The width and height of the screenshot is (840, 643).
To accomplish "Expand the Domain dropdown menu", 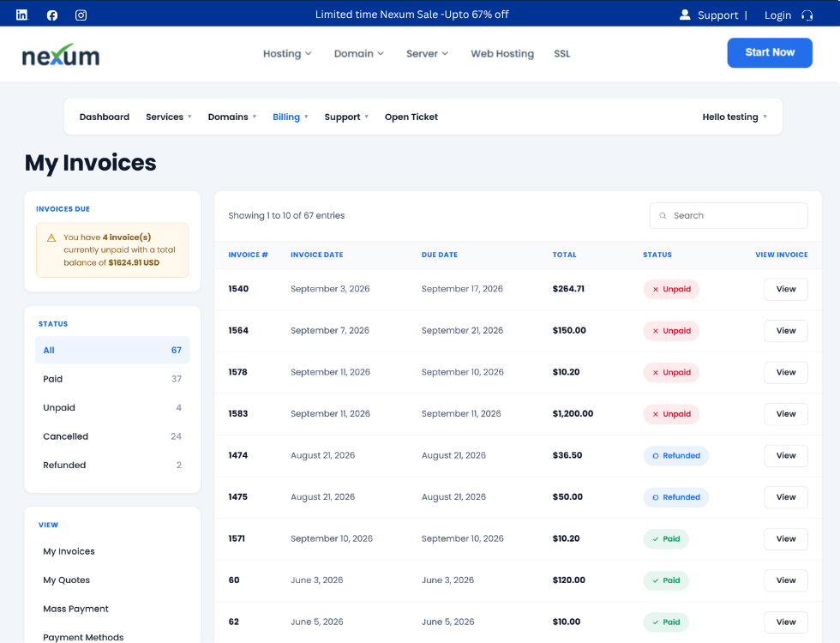I will pyautogui.click(x=359, y=53).
